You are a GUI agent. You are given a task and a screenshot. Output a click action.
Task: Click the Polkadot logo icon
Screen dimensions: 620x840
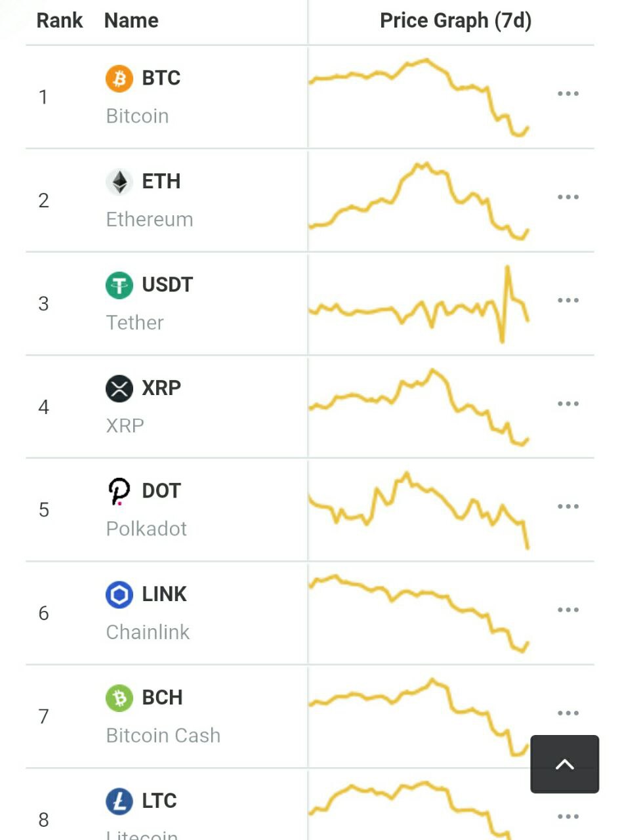point(119,492)
